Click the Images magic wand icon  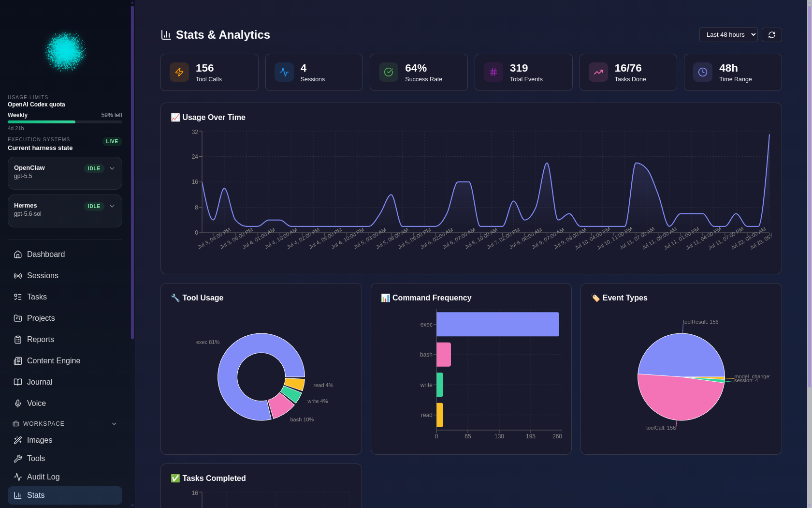coord(18,440)
